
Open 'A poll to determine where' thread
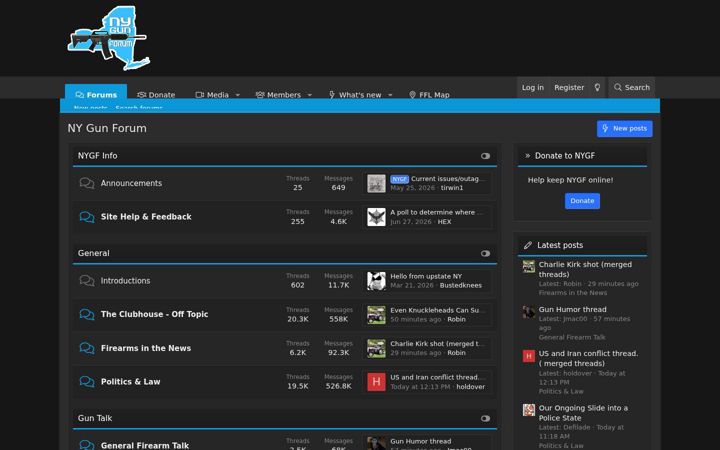(436, 212)
